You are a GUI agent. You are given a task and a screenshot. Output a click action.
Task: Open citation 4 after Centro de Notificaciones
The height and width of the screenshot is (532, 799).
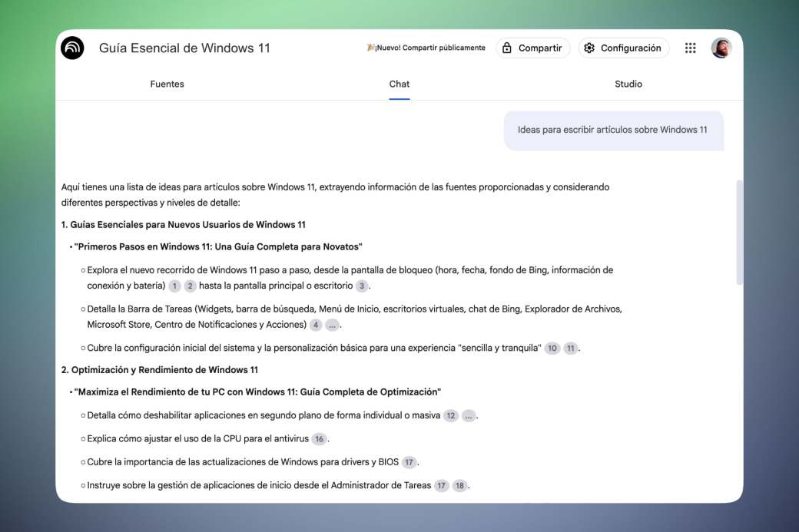pyautogui.click(x=316, y=325)
